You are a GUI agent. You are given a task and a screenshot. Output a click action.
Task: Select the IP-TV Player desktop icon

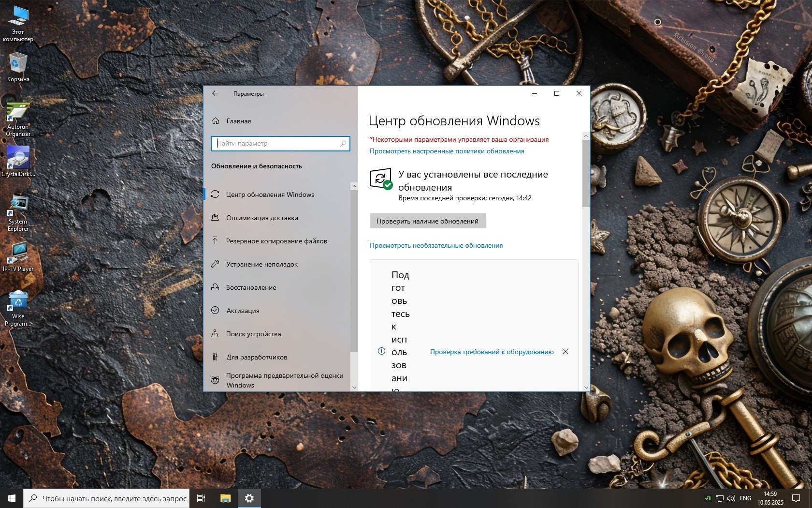[18, 256]
